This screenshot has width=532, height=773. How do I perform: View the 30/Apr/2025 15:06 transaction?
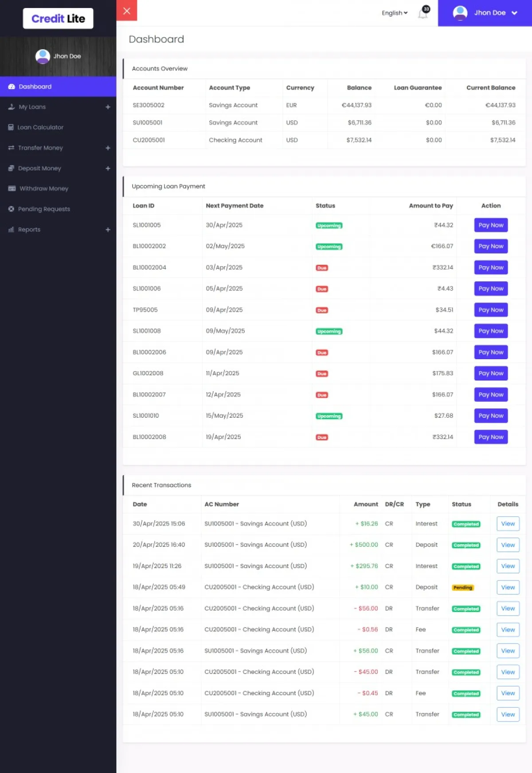[x=508, y=524]
